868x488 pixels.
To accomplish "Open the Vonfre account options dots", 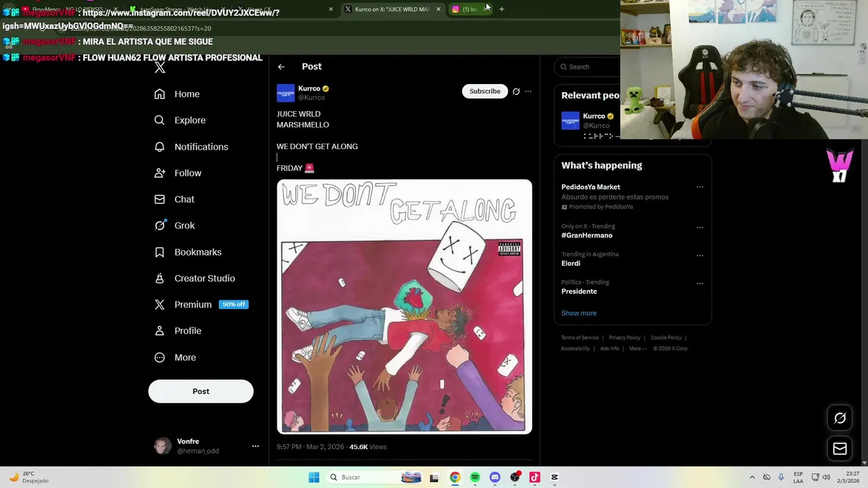I will click(256, 446).
